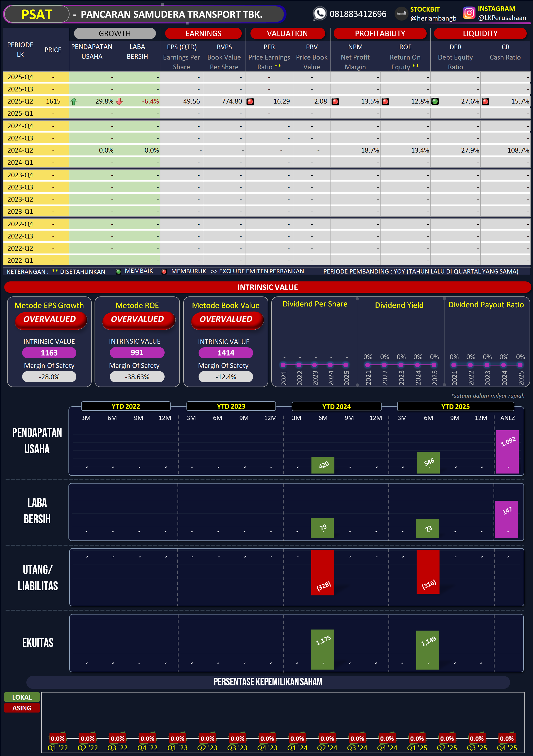Click the 1,175 equity bar
Image resolution: width=533 pixels, height=756 pixels.
click(322, 649)
